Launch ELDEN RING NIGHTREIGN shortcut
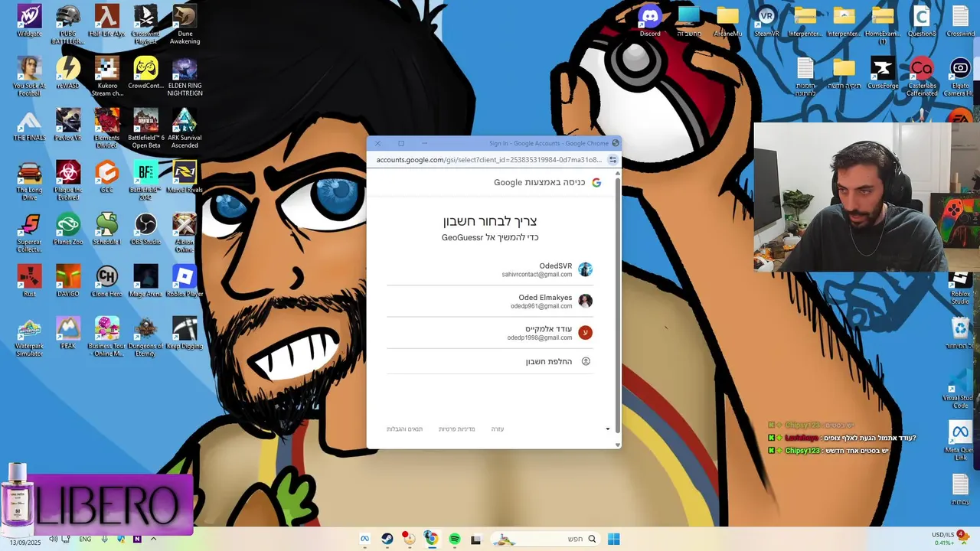980x551 pixels. coord(185,76)
